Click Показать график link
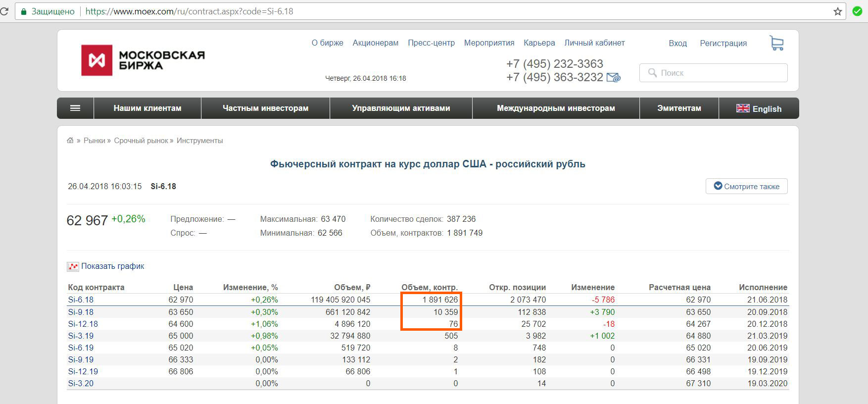Image resolution: width=868 pixels, height=404 pixels. pyautogui.click(x=112, y=266)
